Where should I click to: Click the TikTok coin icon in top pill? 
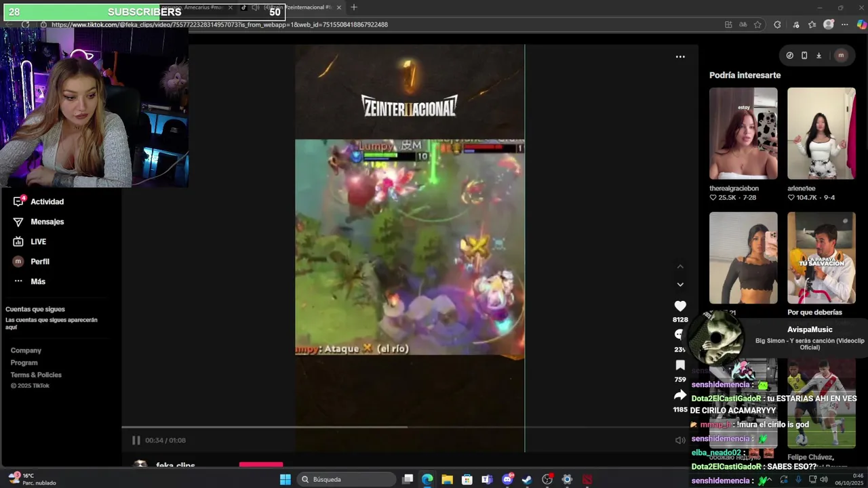[x=790, y=56]
